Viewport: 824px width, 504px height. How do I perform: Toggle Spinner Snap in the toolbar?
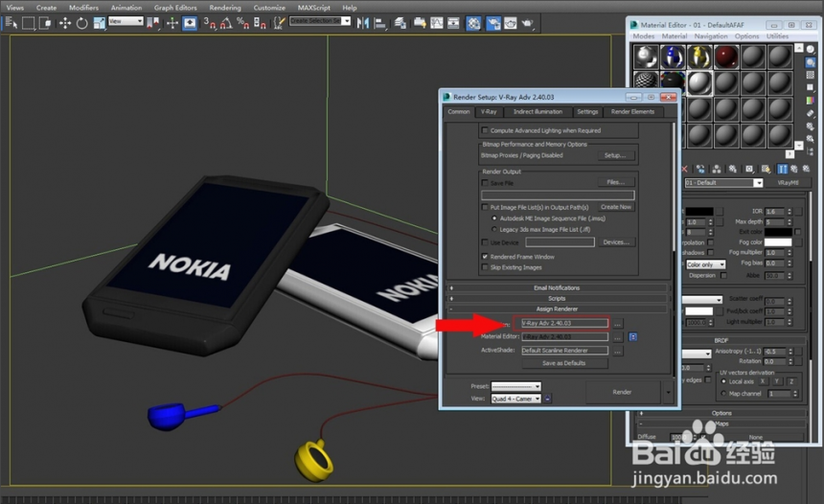pyautogui.click(x=260, y=23)
